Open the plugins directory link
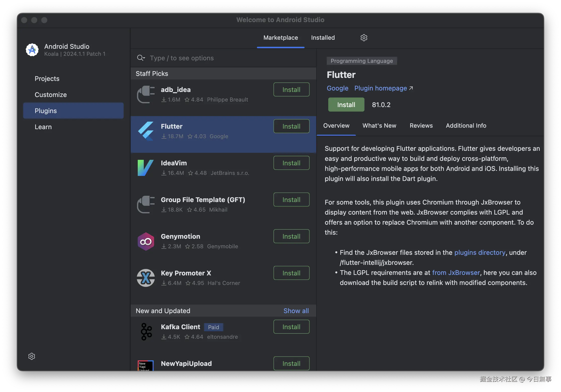The width and height of the screenshot is (561, 392). [x=480, y=253]
